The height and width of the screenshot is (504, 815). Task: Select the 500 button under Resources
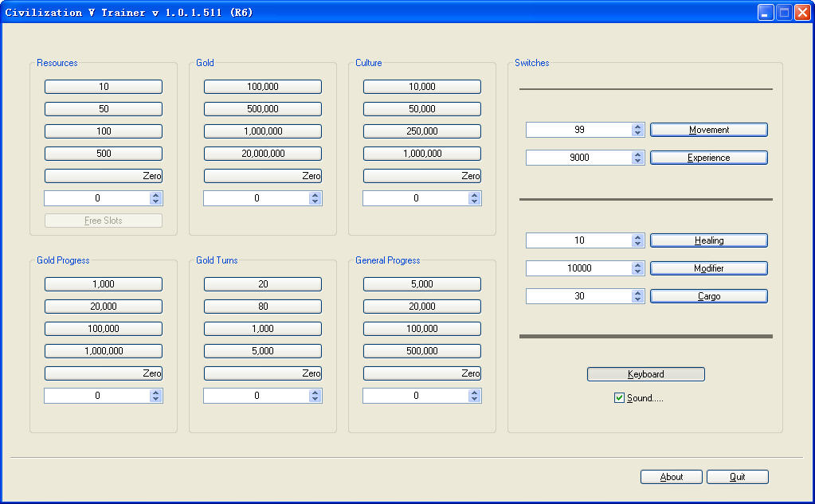pyautogui.click(x=104, y=154)
